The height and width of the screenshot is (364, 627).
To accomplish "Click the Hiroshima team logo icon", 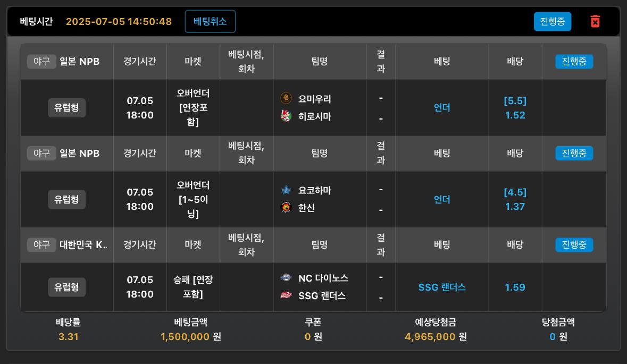I will pos(286,116).
